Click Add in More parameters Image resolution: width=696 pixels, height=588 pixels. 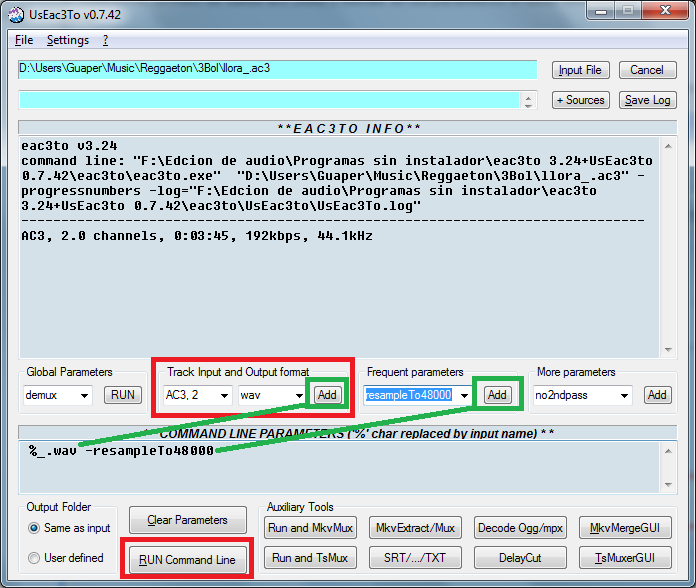point(657,395)
